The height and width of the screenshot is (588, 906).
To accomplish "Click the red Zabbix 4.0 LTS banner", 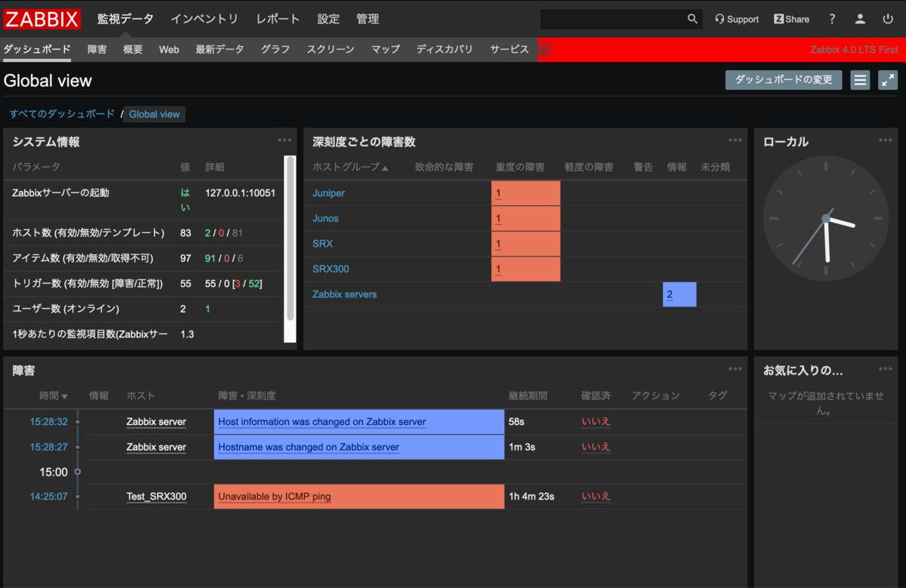I will pos(721,49).
